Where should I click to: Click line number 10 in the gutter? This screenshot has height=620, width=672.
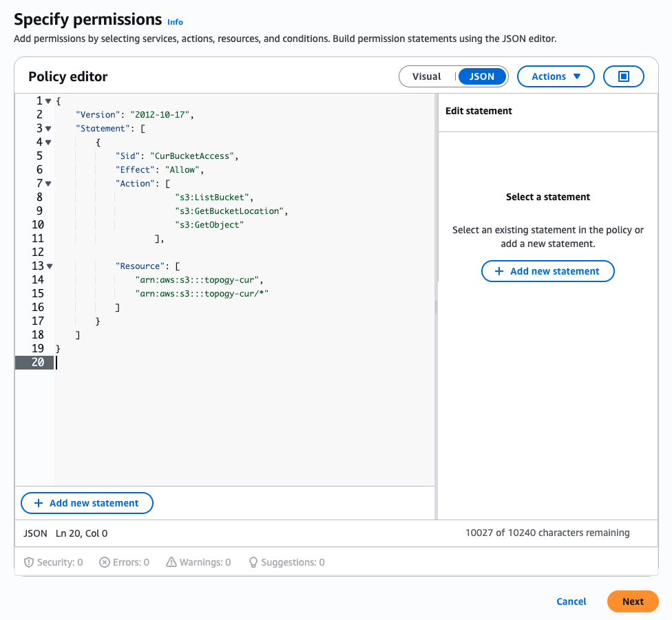[38, 225]
